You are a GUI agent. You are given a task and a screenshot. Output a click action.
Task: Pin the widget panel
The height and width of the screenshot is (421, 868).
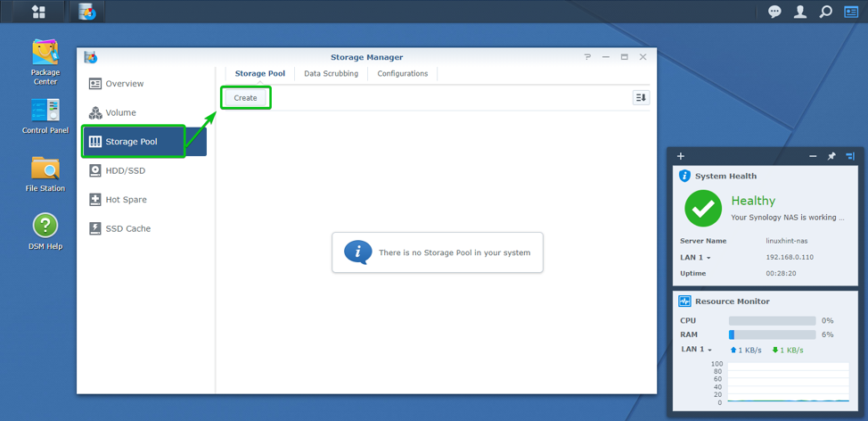coord(831,156)
